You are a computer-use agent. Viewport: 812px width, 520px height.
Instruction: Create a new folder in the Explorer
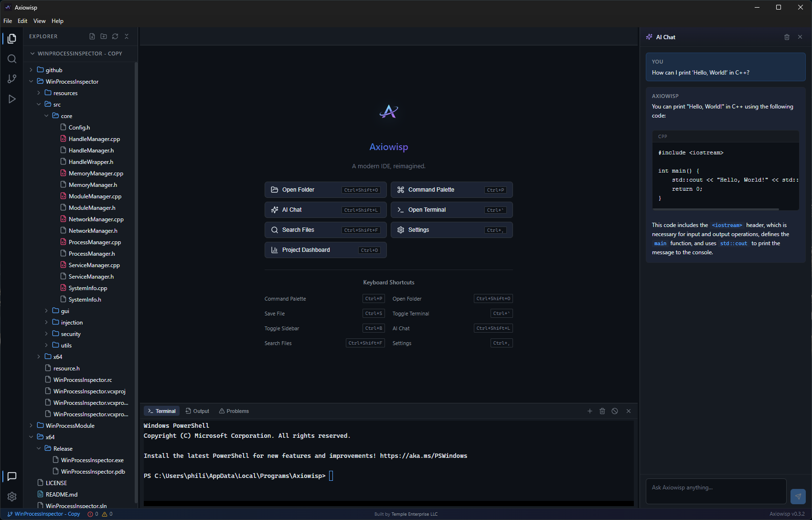pos(104,36)
